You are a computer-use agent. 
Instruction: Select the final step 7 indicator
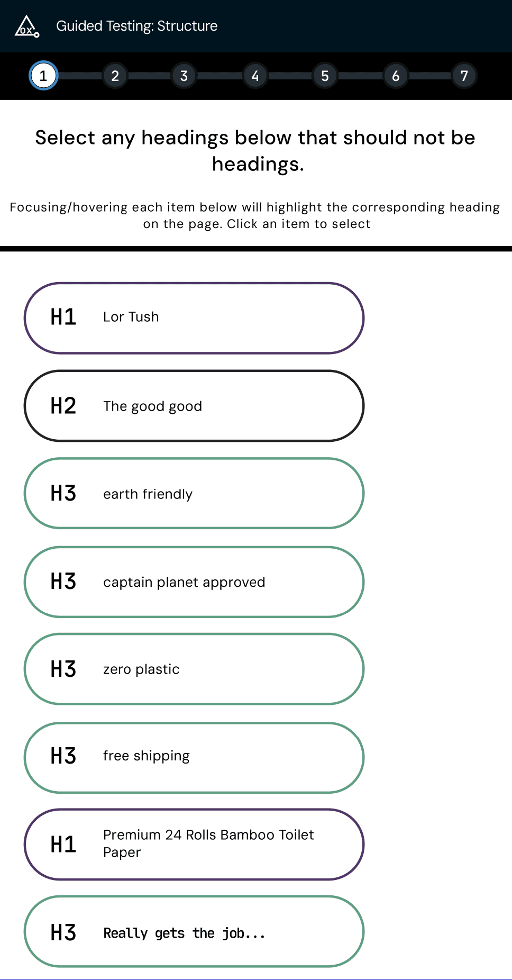click(x=464, y=76)
